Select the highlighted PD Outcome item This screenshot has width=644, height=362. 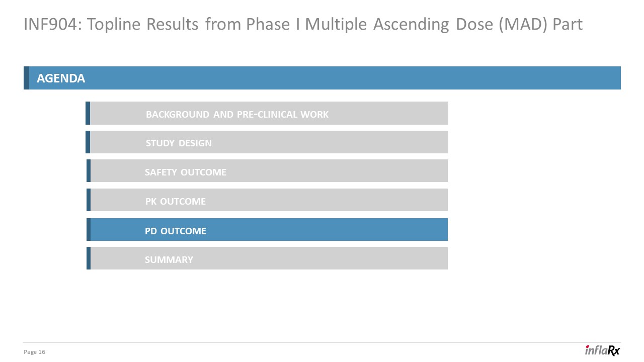[x=176, y=231]
